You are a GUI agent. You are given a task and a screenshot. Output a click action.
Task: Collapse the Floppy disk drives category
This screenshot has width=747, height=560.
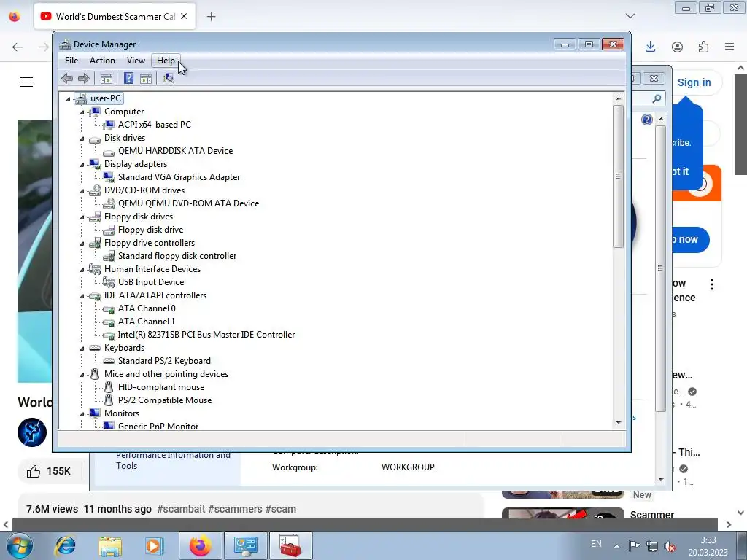(x=82, y=217)
